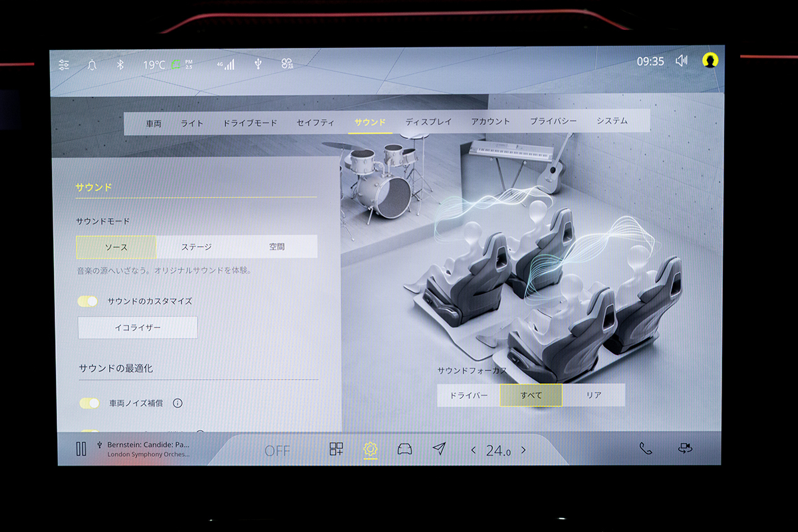Tap the Bluetooth status icon
Viewport: 798px width, 532px height.
pos(120,65)
